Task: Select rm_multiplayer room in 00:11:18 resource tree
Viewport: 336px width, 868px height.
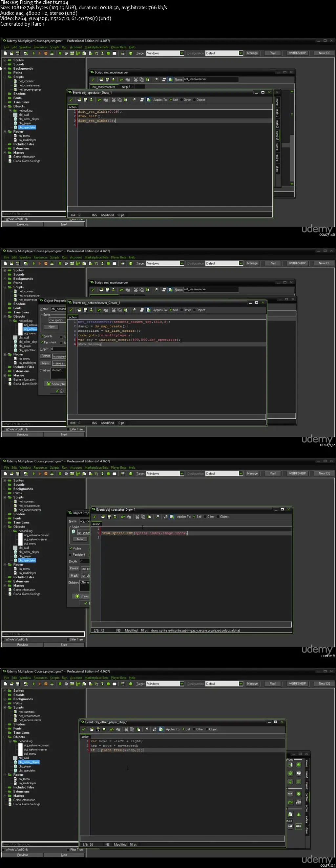Action: [x=27, y=573]
